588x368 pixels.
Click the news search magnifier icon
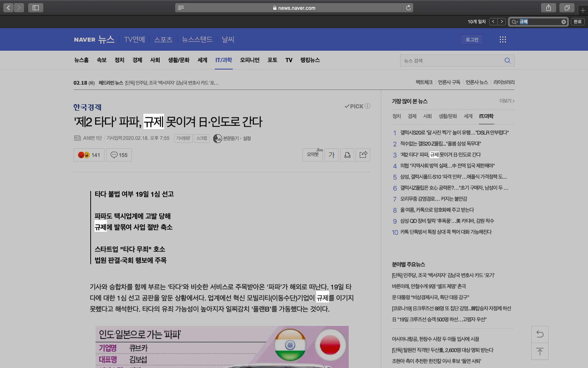(508, 61)
